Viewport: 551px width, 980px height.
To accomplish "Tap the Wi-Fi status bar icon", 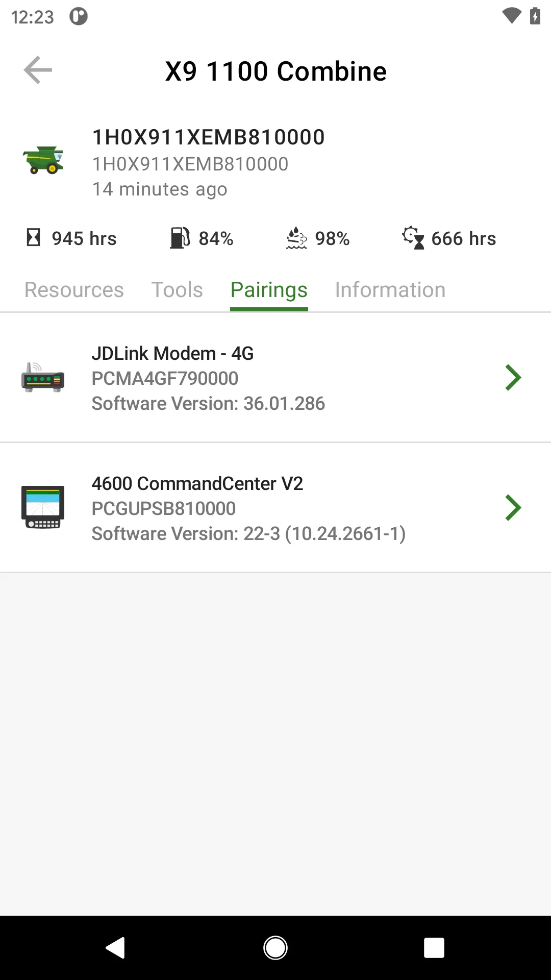I will coord(511,16).
